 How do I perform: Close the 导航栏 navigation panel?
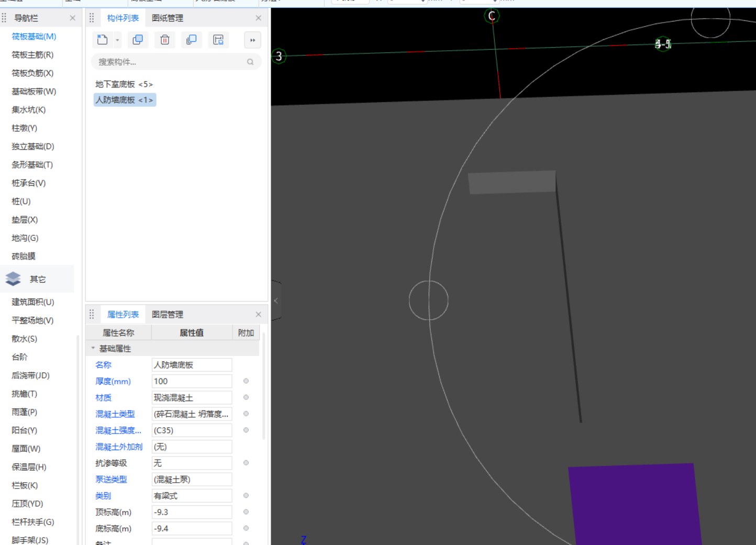(72, 18)
